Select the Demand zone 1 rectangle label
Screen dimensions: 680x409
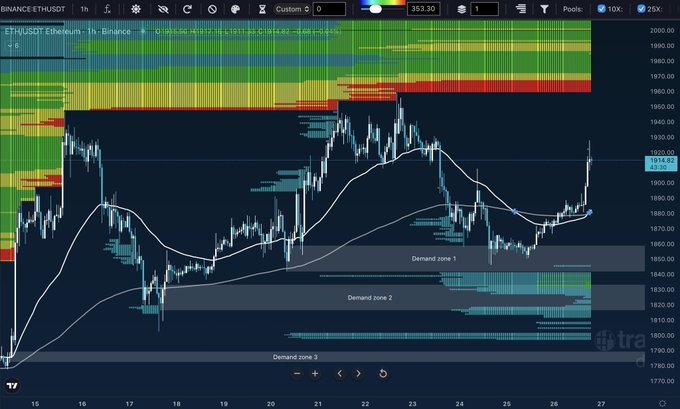(434, 258)
